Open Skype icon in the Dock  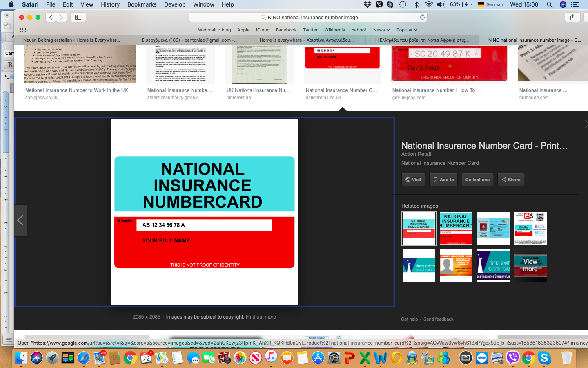pyautogui.click(x=544, y=358)
